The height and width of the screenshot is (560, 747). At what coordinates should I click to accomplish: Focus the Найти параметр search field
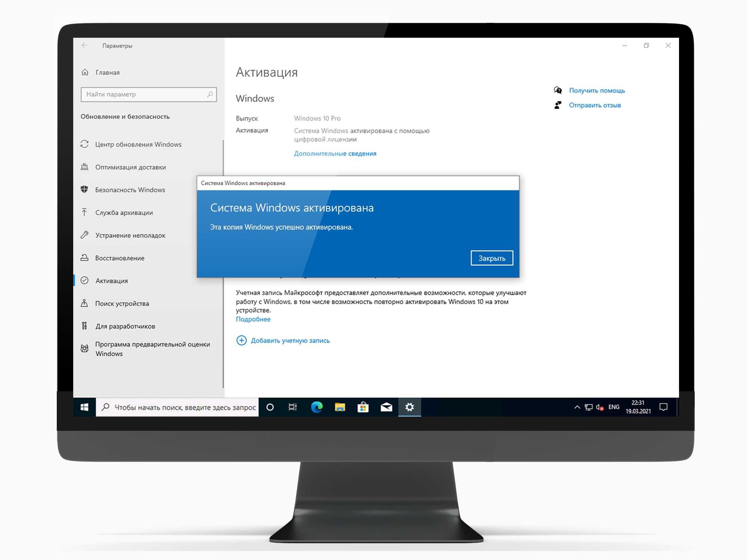point(149,94)
